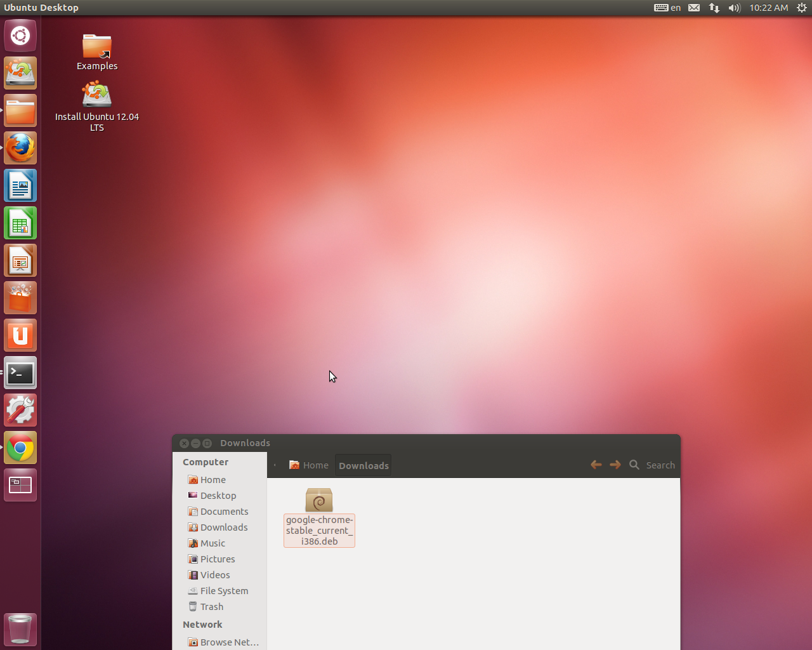The image size is (812, 650).
Task: Select Documents in the sidebar
Action: (219, 512)
